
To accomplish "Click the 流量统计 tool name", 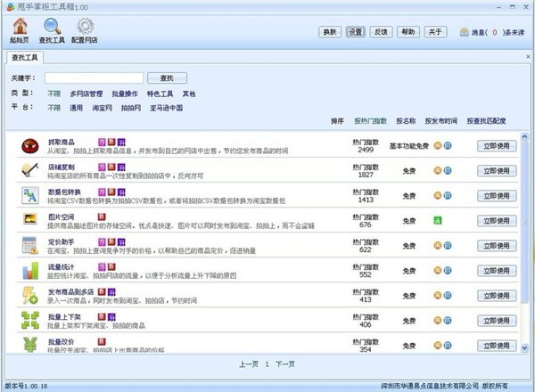I will [x=61, y=267].
